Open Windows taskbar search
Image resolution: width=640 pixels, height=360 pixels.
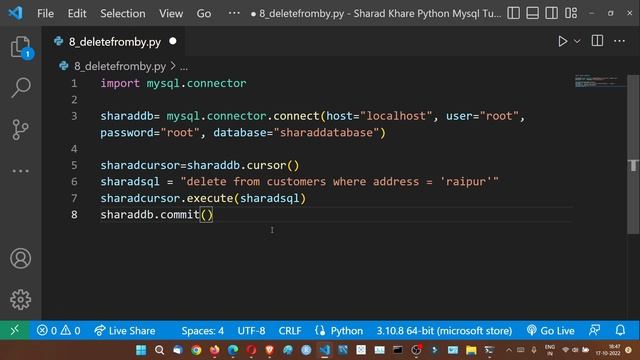[x=159, y=350]
